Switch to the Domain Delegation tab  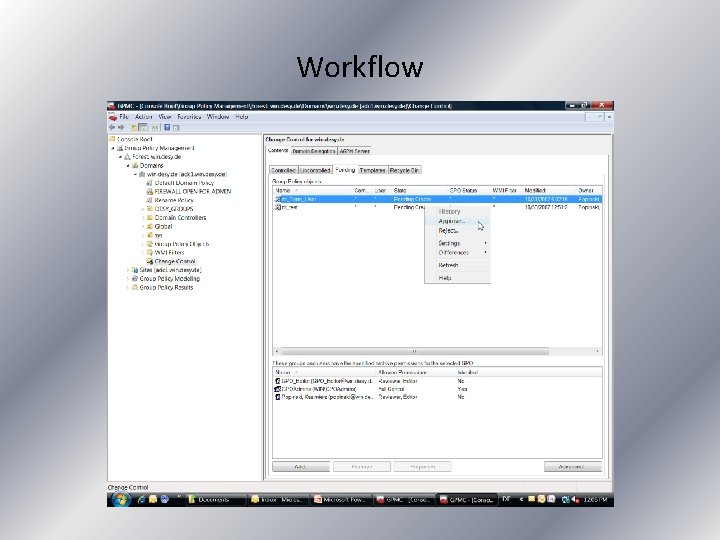(x=314, y=151)
